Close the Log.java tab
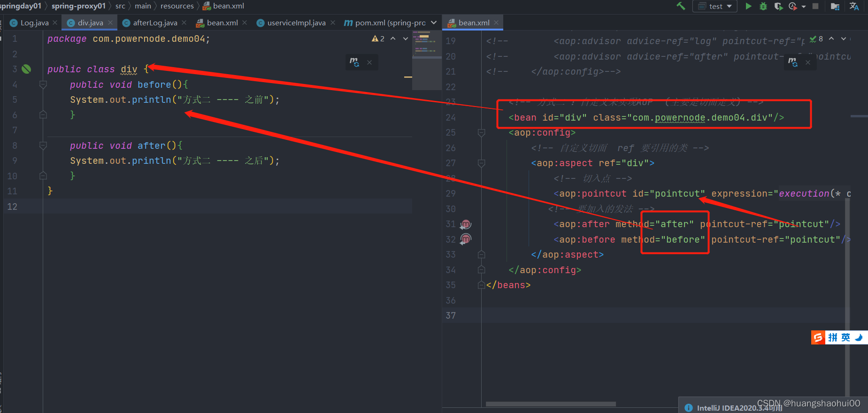This screenshot has width=868, height=413. coord(55,23)
